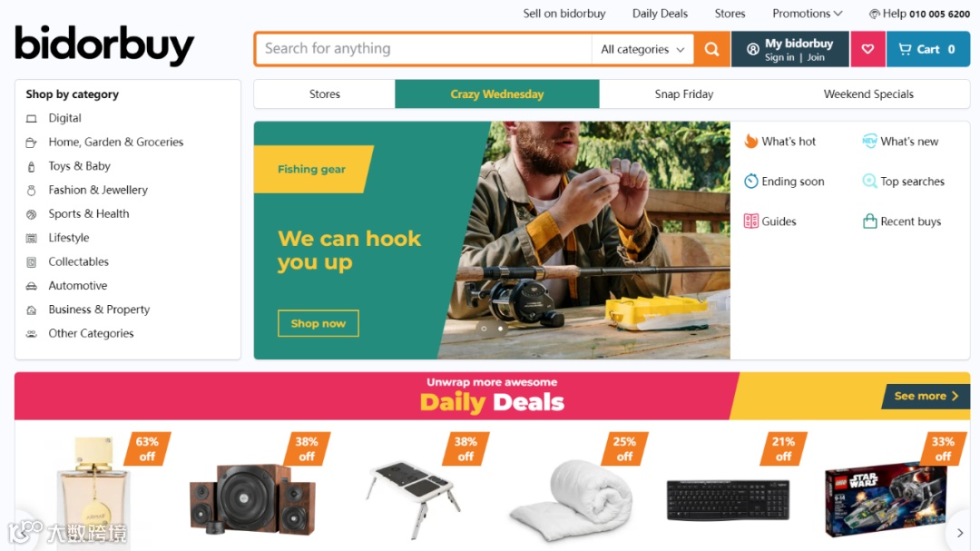Image resolution: width=980 pixels, height=551 pixels.
Task: Click the orange search magnifier icon
Action: point(712,49)
